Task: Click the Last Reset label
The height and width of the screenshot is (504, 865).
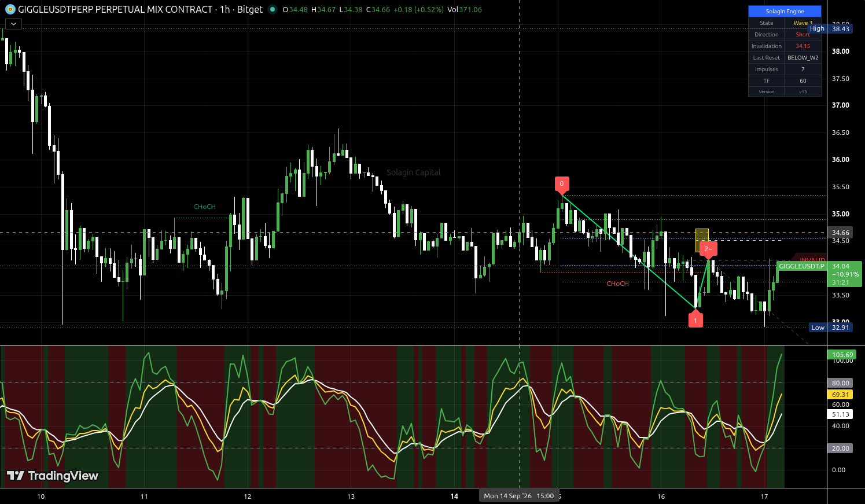Action: tap(766, 58)
